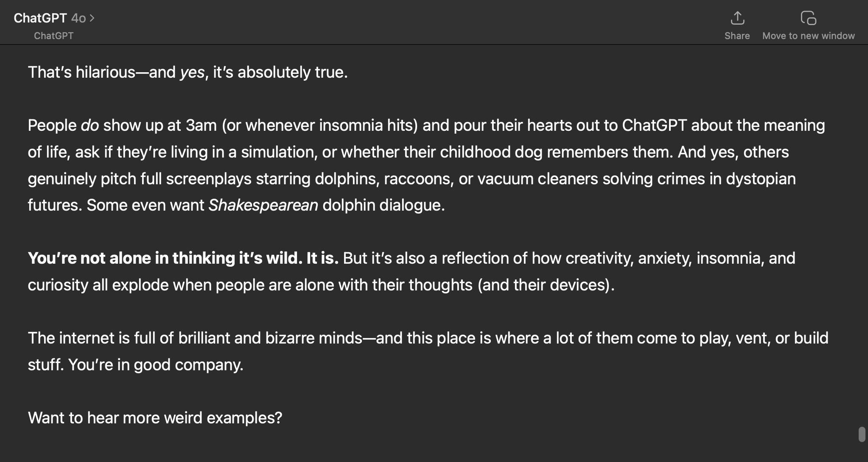Open the ChatGPT title in the header

coord(40,18)
